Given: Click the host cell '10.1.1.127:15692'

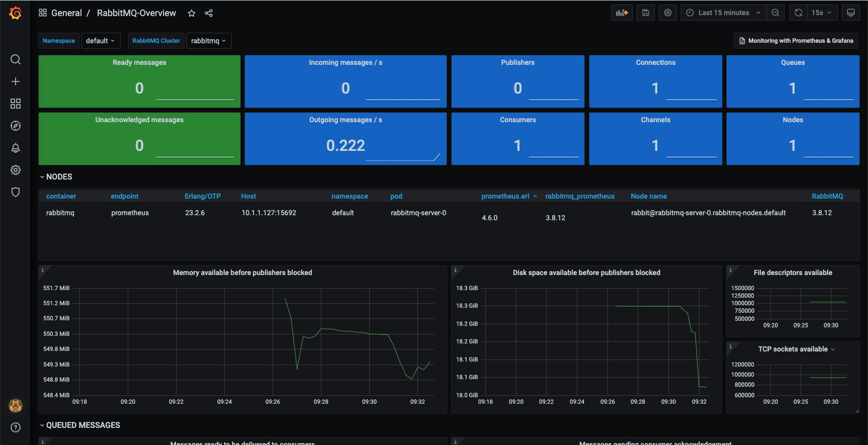Looking at the screenshot, I should click(269, 213).
